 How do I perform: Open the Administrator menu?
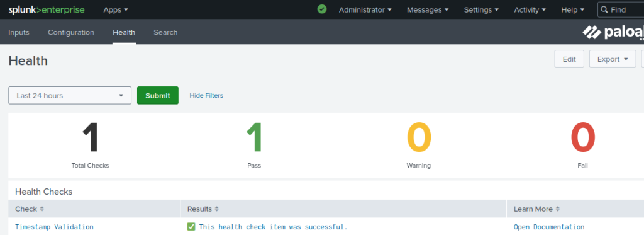(365, 10)
